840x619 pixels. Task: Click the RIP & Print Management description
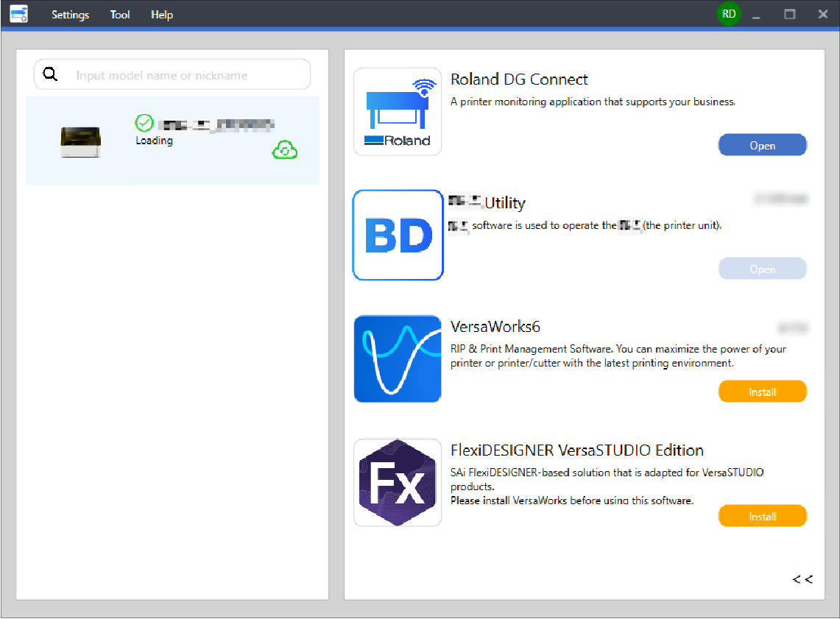pyautogui.click(x=618, y=356)
